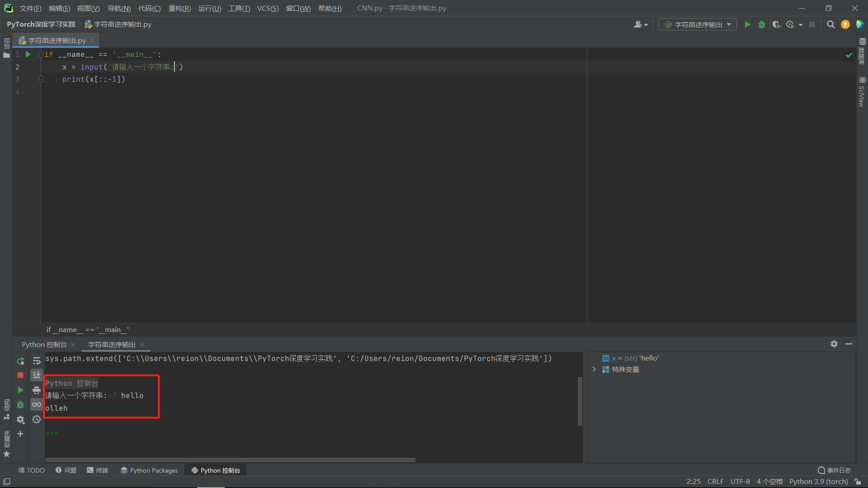Open console settings gear dropdown
868x488 pixels.
coord(20,420)
